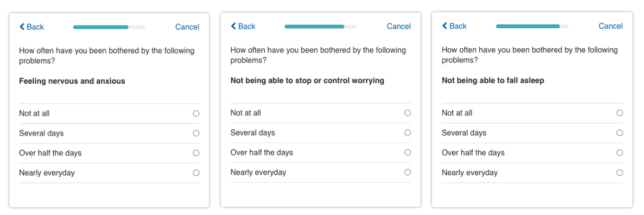Cancel the nervous and anxious questionnaire card
The image size is (644, 215).
click(x=187, y=27)
